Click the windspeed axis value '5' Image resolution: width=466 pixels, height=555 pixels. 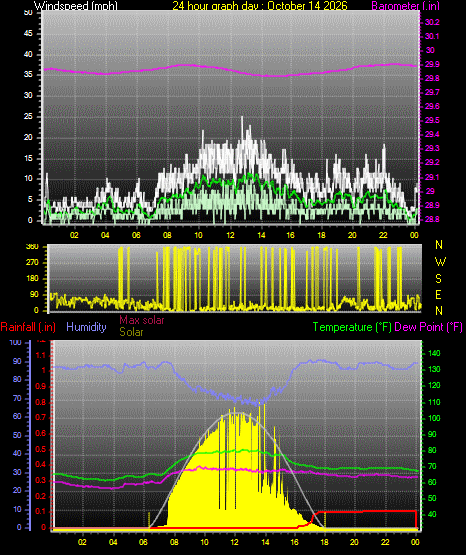[30, 199]
